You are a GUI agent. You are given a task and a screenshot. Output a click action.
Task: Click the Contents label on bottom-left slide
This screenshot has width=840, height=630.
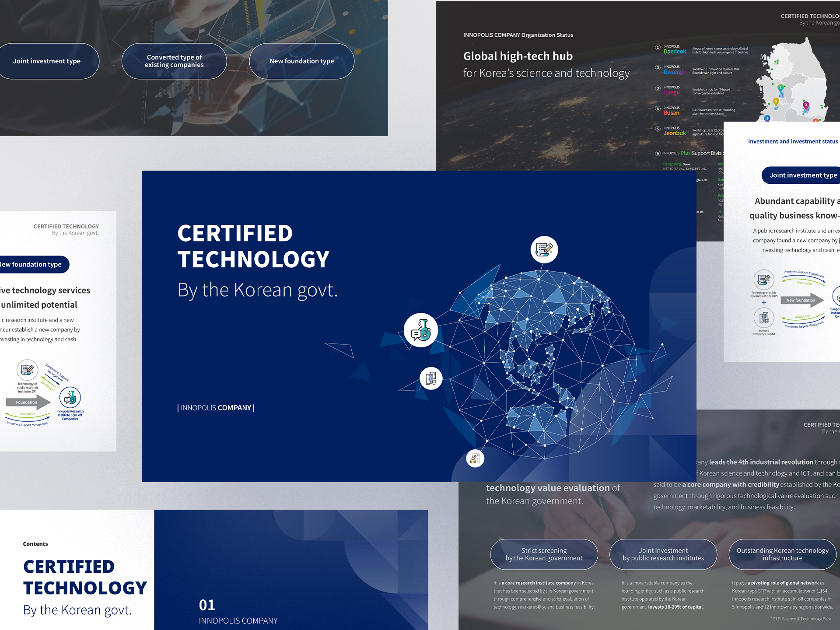pos(35,544)
